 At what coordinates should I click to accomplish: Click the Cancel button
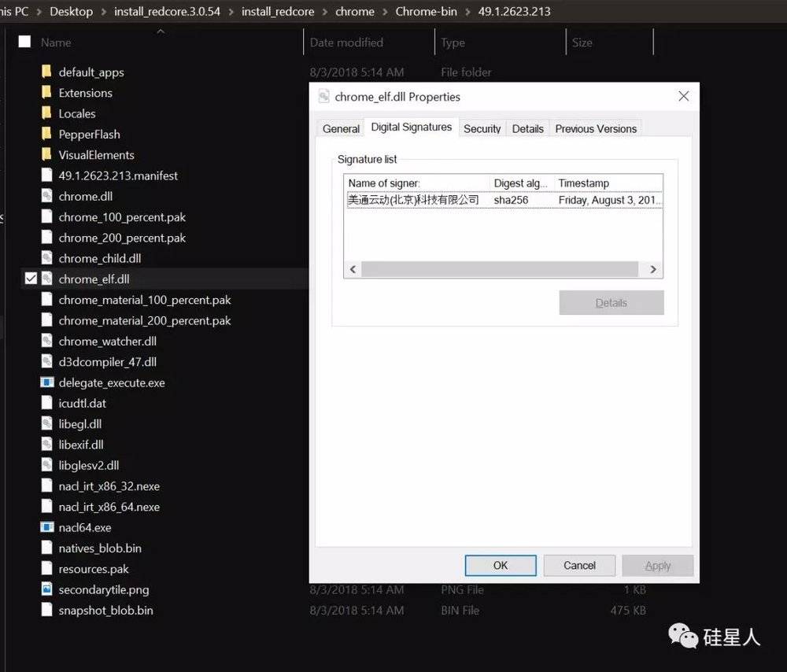[x=579, y=566]
